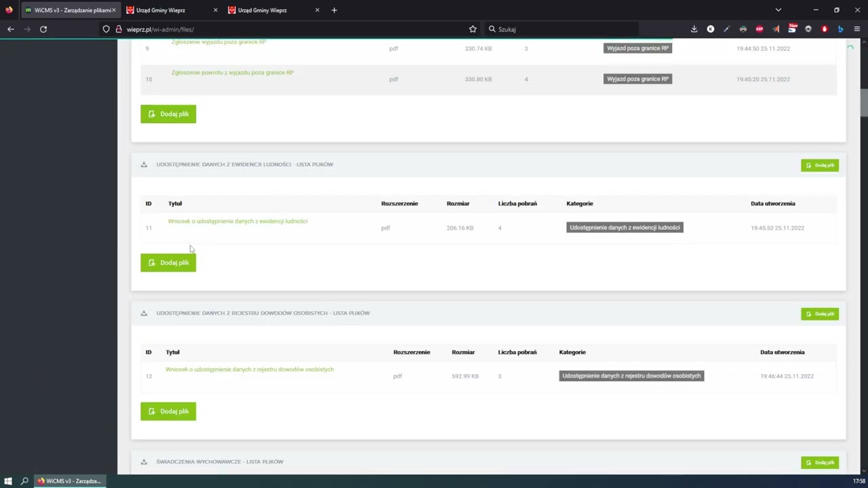Open Wniosek o udostępnienie danych z ewidencji ludności
868x488 pixels.
pos(238,221)
